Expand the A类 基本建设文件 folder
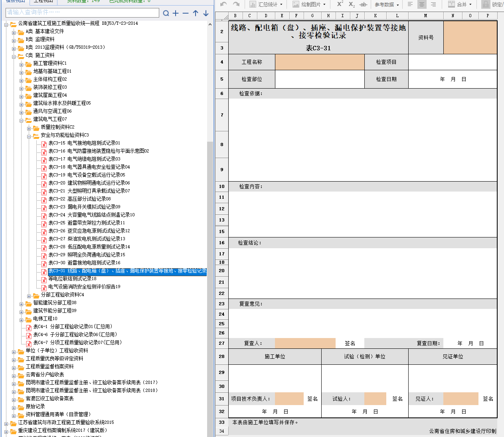 click(14, 32)
